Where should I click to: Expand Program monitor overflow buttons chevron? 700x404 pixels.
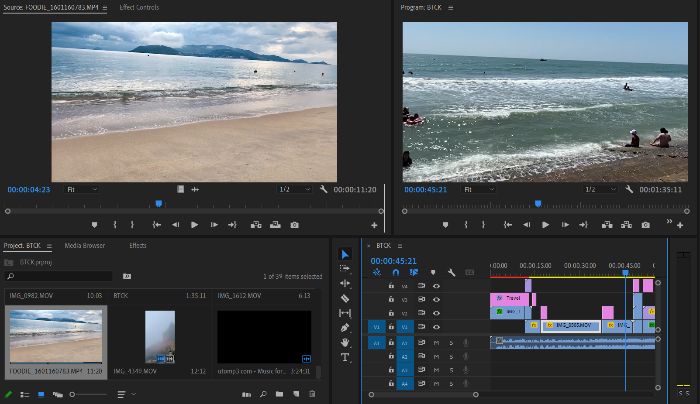pyautogui.click(x=669, y=221)
